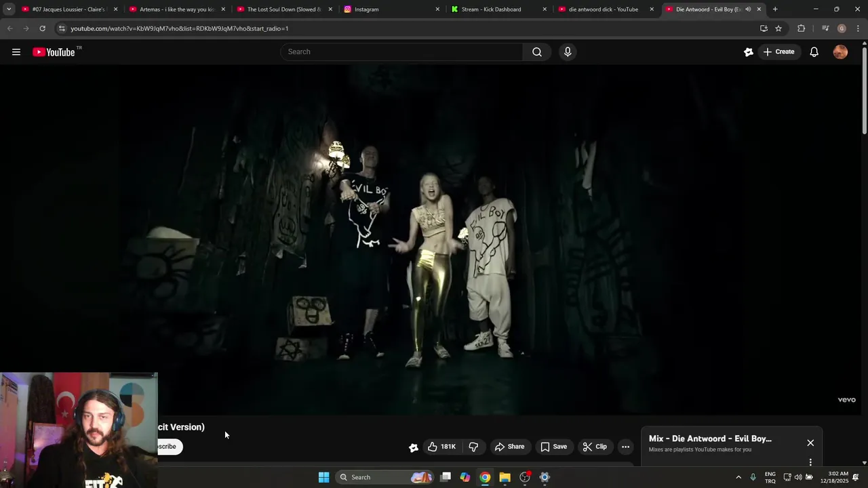Open Copilot from the taskbar

(465, 477)
